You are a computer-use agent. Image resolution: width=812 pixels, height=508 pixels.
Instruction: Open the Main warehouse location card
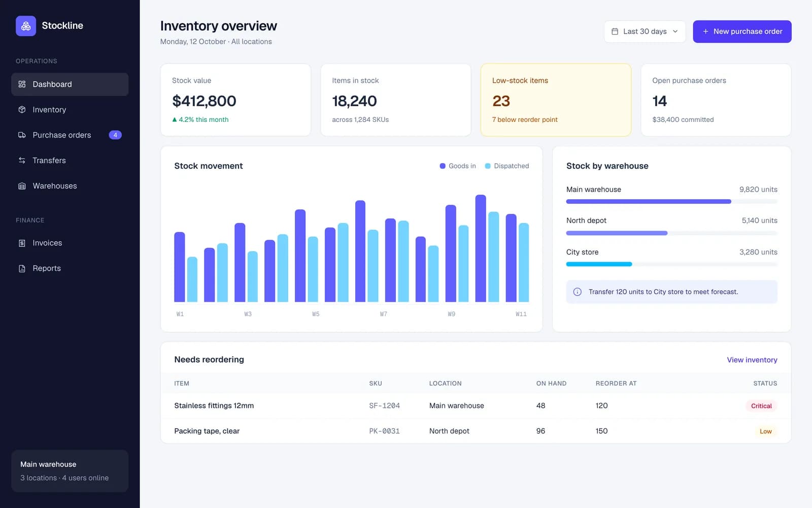tap(70, 471)
